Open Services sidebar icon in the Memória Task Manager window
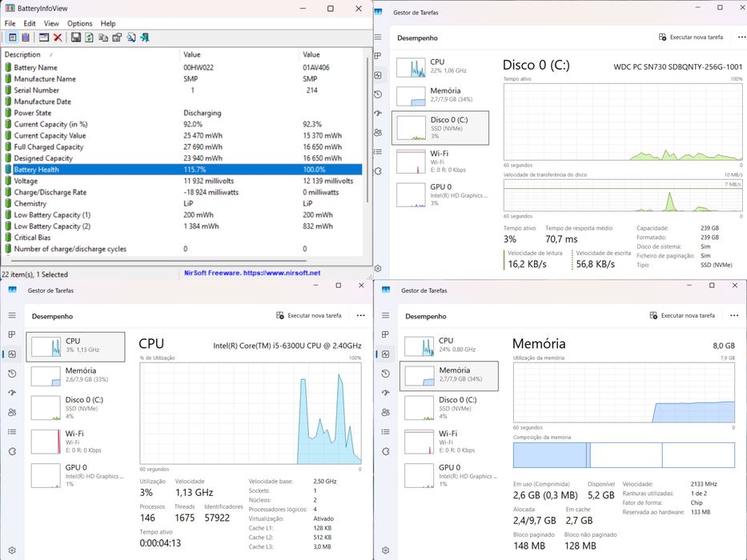This screenshot has height=560, width=747. click(x=385, y=451)
